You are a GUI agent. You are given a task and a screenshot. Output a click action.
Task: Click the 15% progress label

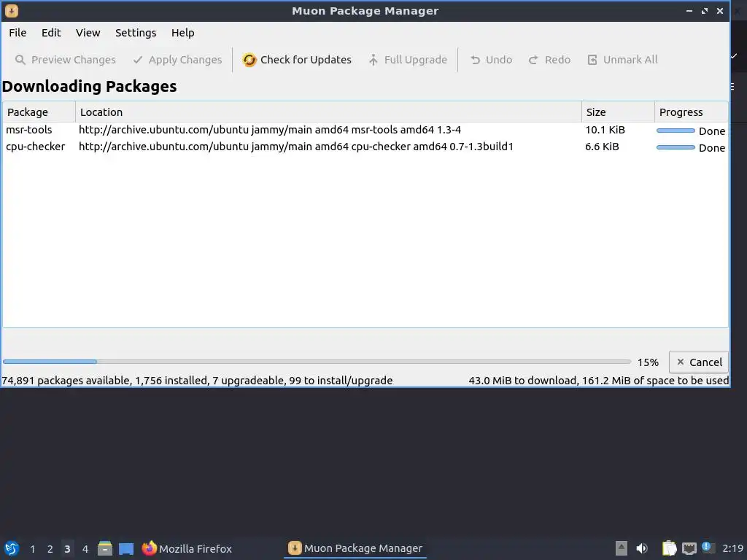pos(648,362)
